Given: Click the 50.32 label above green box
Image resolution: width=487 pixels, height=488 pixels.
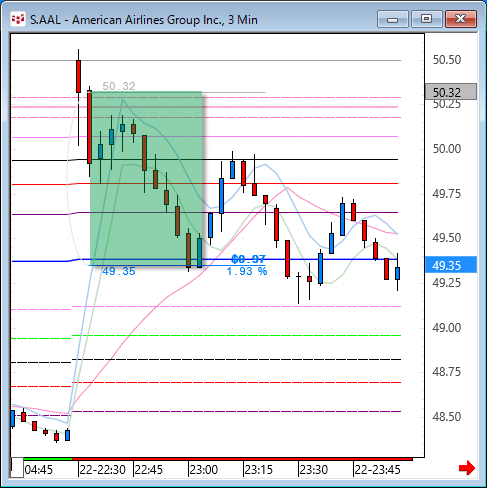Looking at the screenshot, I should pyautogui.click(x=119, y=86).
